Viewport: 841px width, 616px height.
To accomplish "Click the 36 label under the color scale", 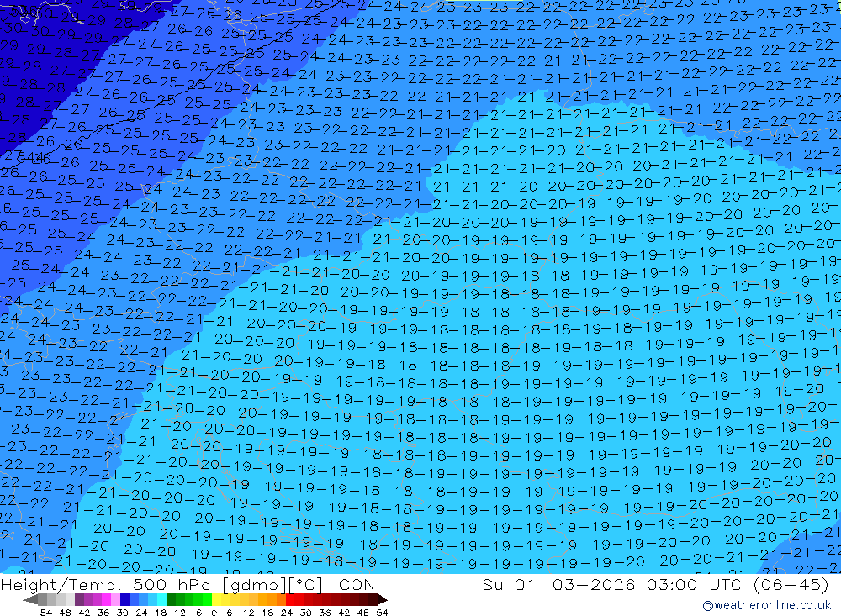I will tap(325, 613).
